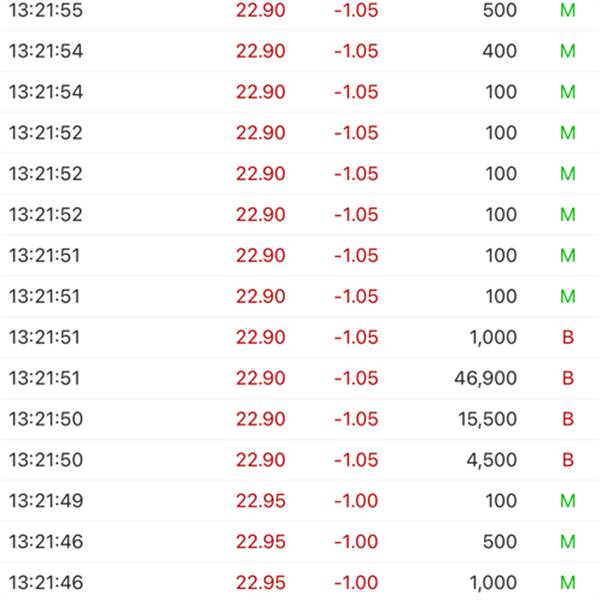Screen dimensions: 600x600
Task: Tap the red B marker on 1,000 volume 13:21:51 row
Action: pos(568,337)
